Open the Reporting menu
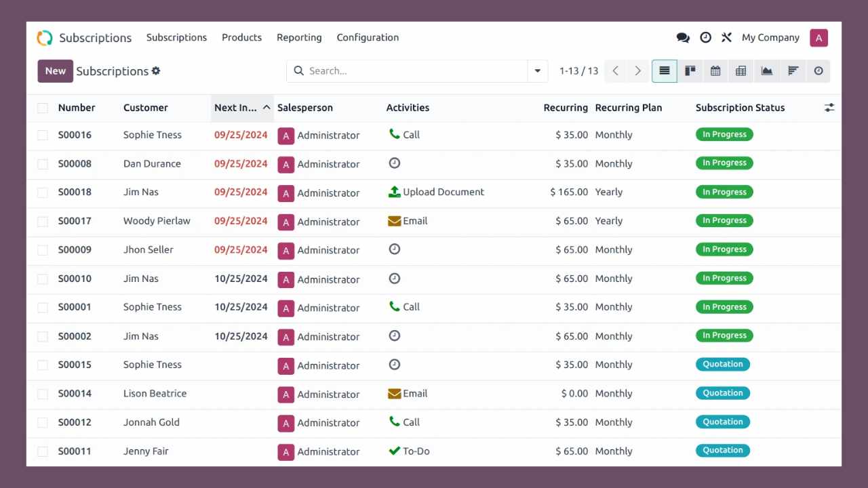Screen dimensions: 868x488 [299, 38]
